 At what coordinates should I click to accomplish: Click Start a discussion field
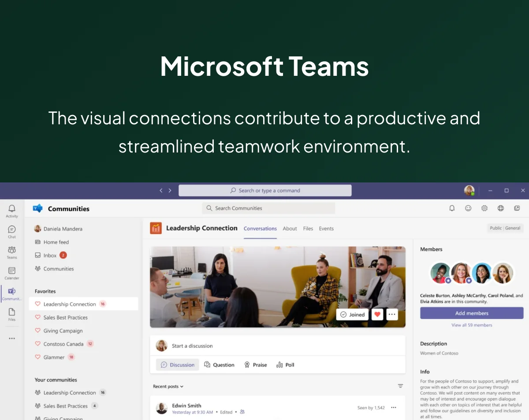[277, 346]
